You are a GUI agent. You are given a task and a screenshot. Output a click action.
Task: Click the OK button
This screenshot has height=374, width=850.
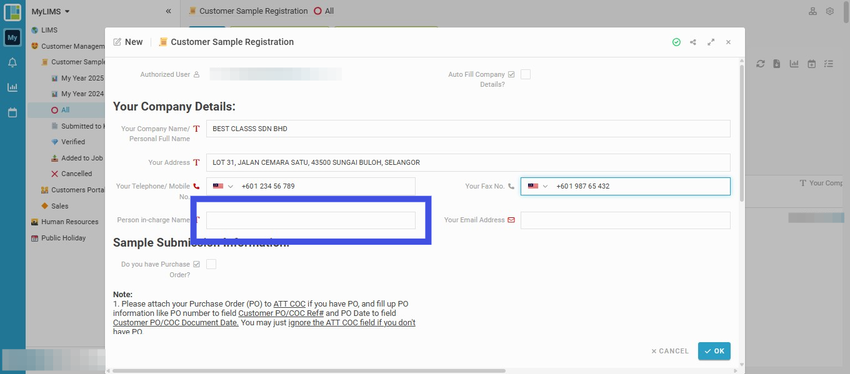coord(714,351)
